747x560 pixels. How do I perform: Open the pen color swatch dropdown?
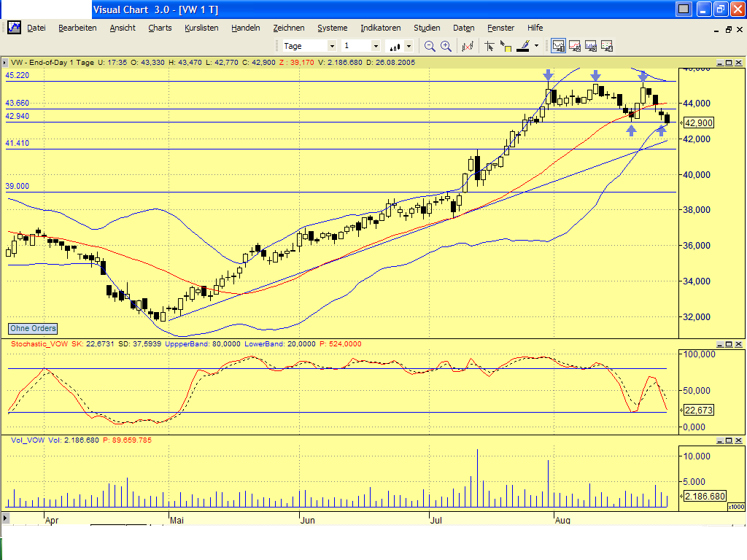(538, 45)
